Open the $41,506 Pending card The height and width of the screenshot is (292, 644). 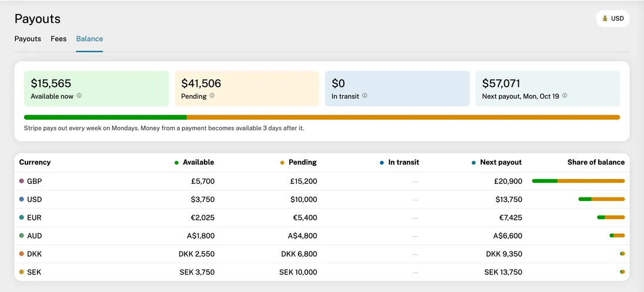247,89
